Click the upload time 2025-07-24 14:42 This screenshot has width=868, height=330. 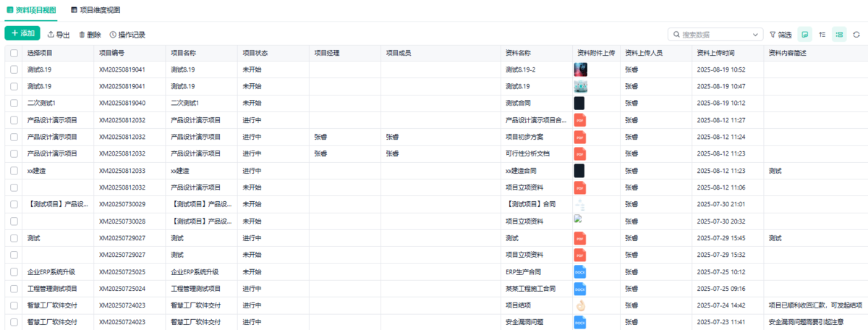point(720,305)
